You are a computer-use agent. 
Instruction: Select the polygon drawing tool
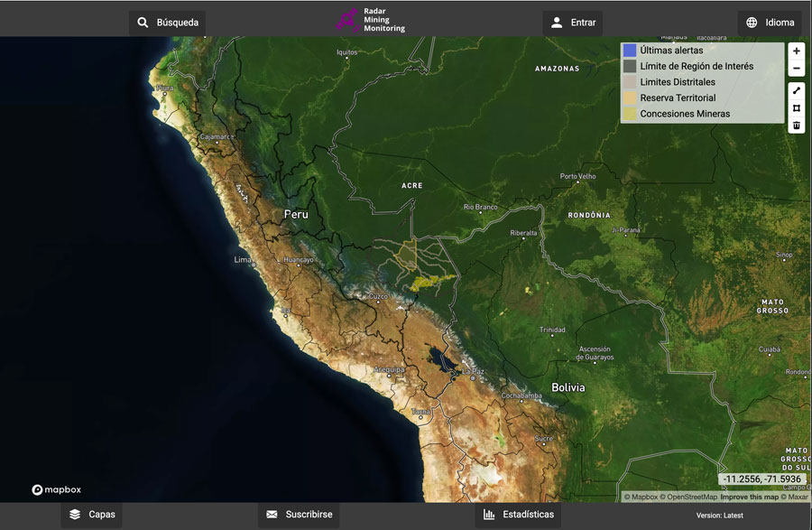[x=796, y=108]
